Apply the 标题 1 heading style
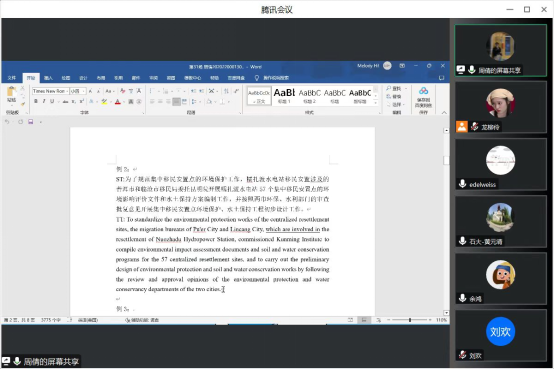Image resolution: width=554 pixels, height=370 pixels. point(284,95)
